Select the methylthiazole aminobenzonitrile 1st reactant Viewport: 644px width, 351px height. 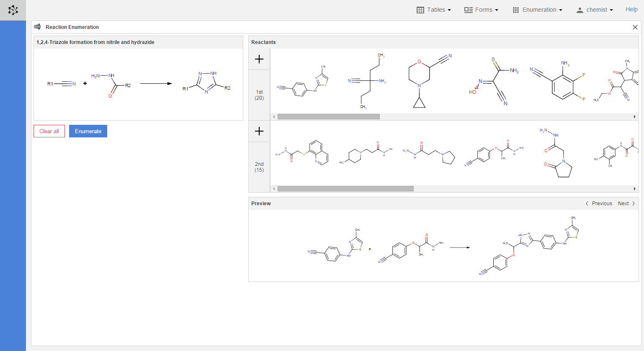tap(303, 81)
